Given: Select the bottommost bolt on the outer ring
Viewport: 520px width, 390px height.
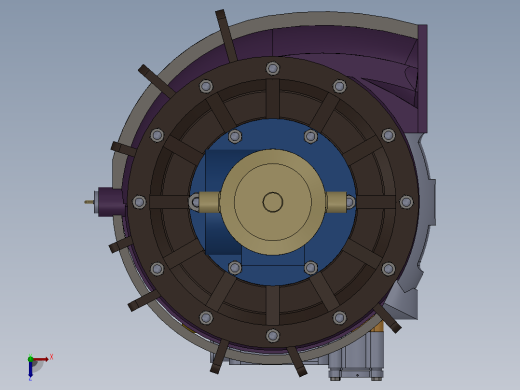Looking at the screenshot, I should coord(273,335).
